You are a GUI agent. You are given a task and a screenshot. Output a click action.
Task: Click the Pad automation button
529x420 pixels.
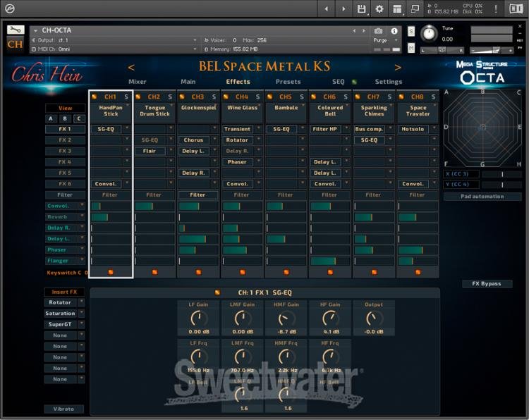(x=482, y=197)
